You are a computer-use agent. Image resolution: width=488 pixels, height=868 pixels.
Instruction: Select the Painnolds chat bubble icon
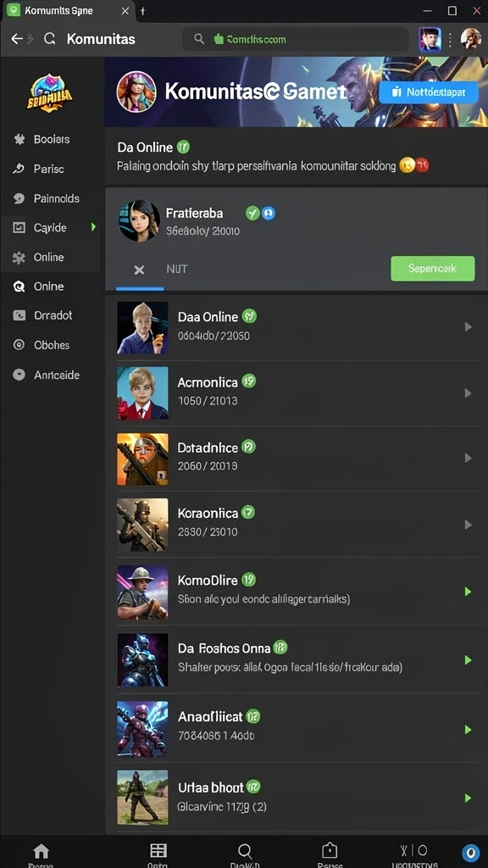point(19,198)
